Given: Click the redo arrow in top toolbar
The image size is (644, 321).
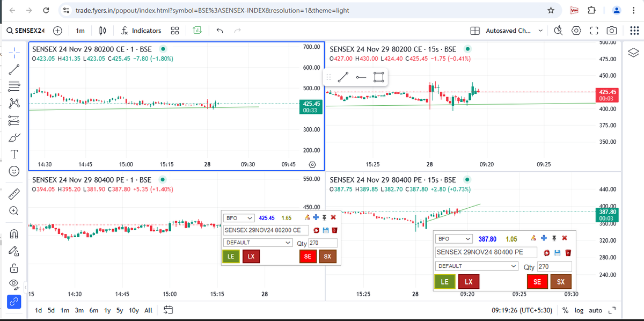Looking at the screenshot, I should click(x=237, y=31).
